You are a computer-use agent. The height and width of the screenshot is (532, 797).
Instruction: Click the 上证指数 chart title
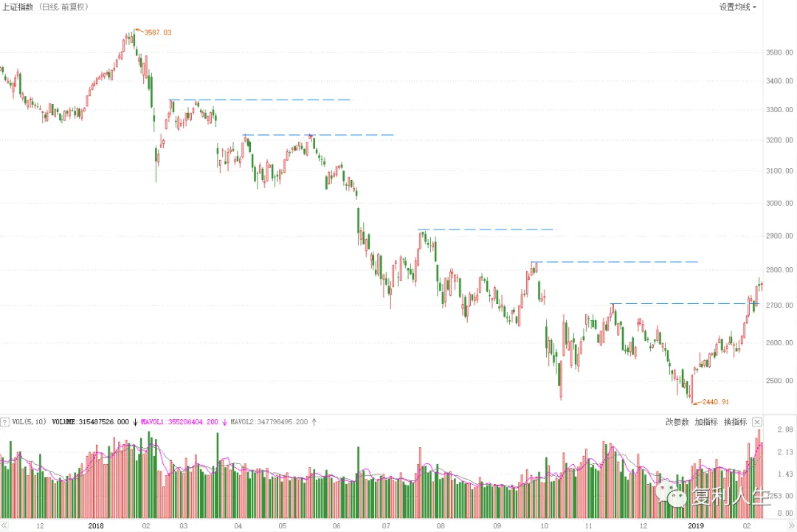point(18,7)
